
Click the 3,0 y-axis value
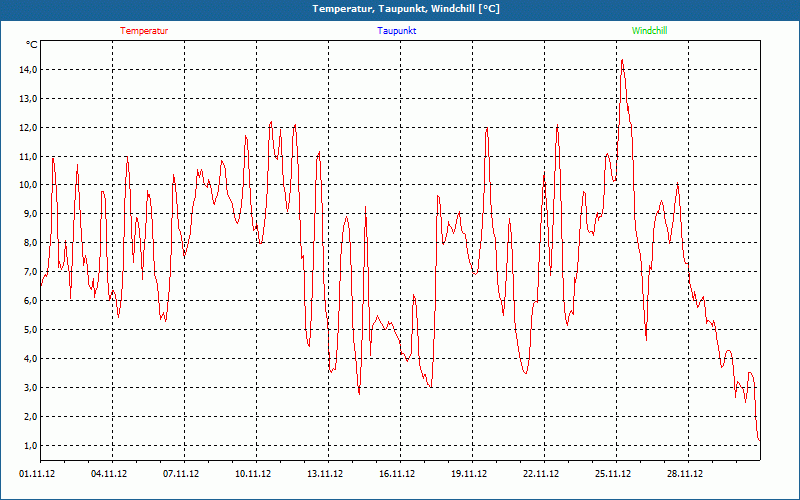(30, 388)
